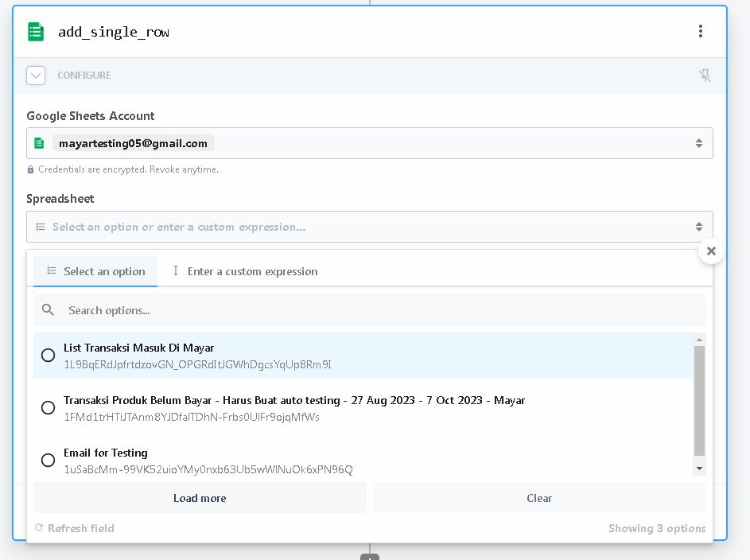
Task: Switch to Enter a custom expression tab
Action: (245, 271)
